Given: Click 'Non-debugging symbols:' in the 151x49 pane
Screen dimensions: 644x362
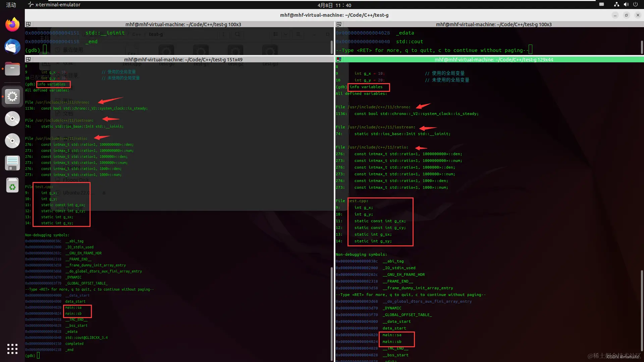Looking at the screenshot, I should 47,235.
